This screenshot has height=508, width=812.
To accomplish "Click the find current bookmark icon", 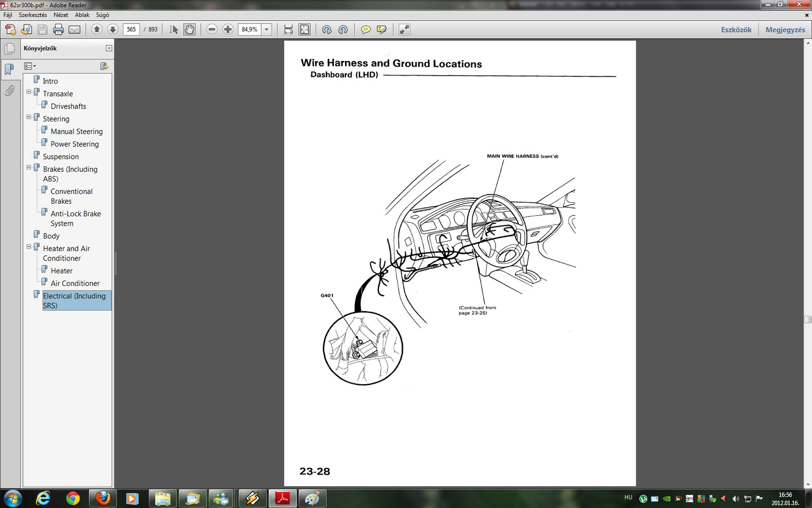I will coord(104,66).
